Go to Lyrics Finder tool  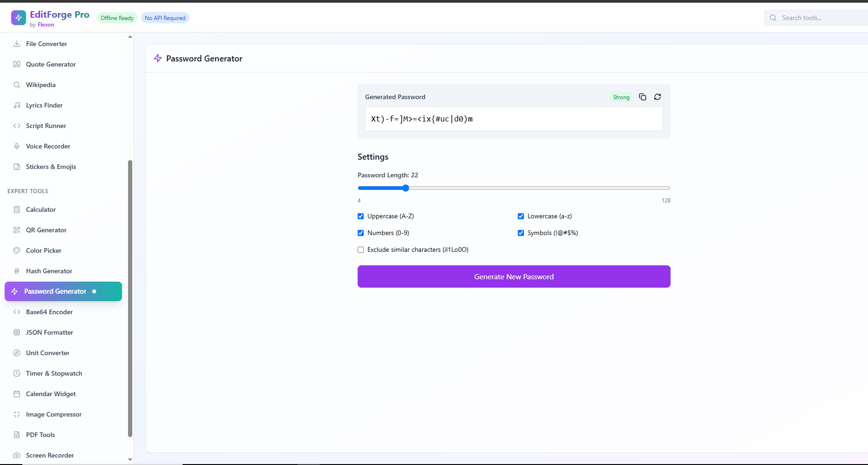click(x=63, y=105)
